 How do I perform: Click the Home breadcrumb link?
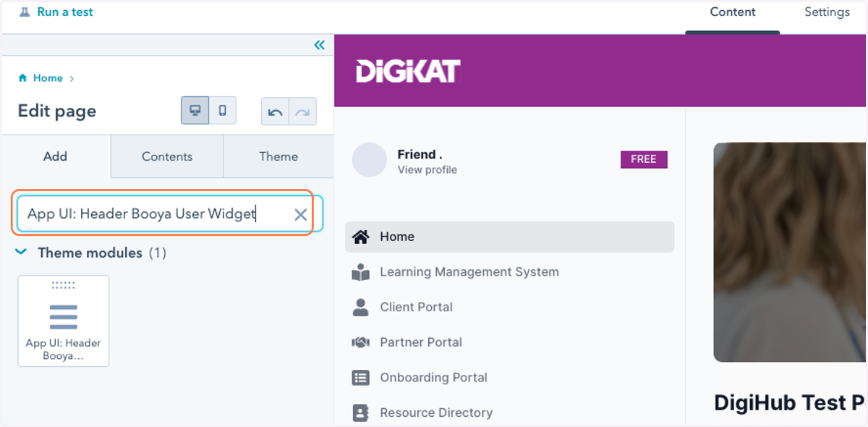48,78
